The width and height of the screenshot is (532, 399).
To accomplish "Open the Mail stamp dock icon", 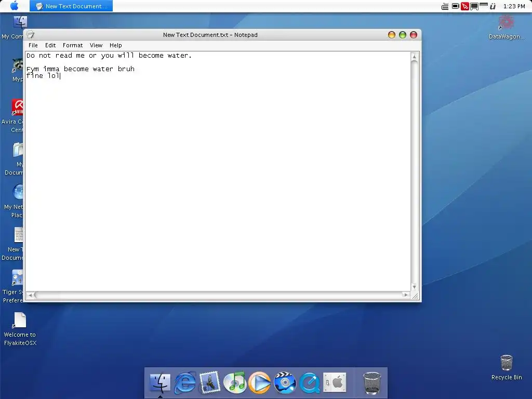I will click(x=210, y=382).
